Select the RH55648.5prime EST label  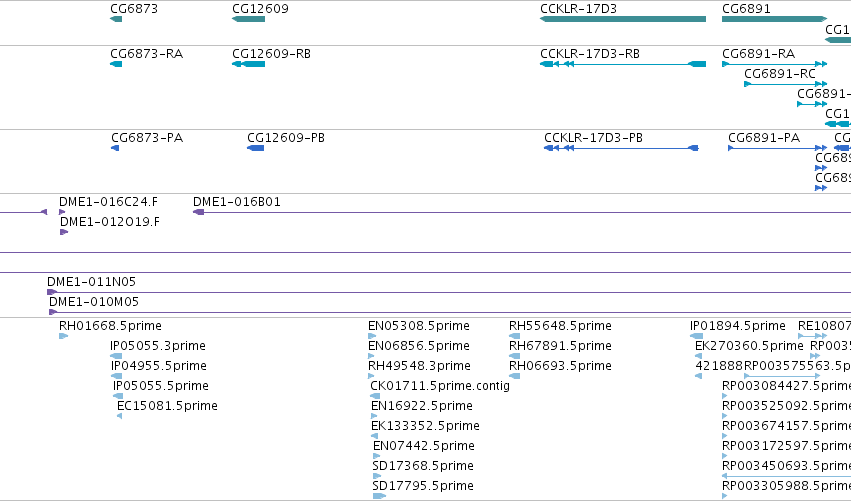point(560,326)
